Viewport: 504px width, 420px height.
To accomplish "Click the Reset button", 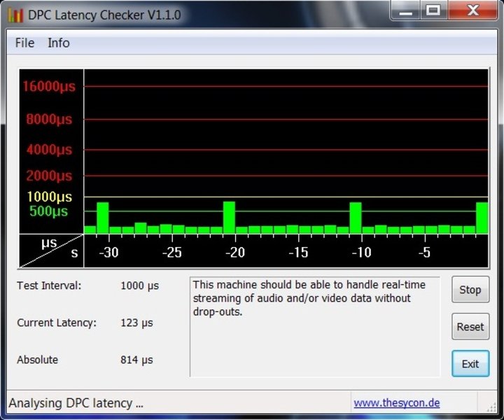I will (470, 327).
